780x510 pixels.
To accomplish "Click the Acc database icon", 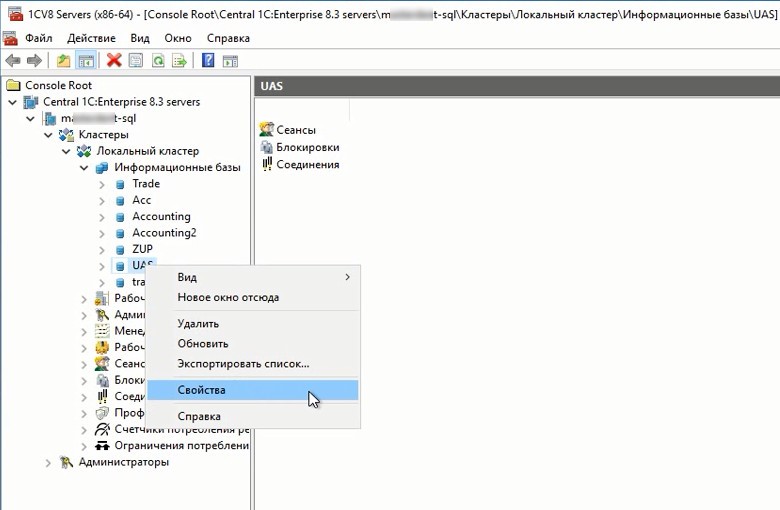I will 120,201.
